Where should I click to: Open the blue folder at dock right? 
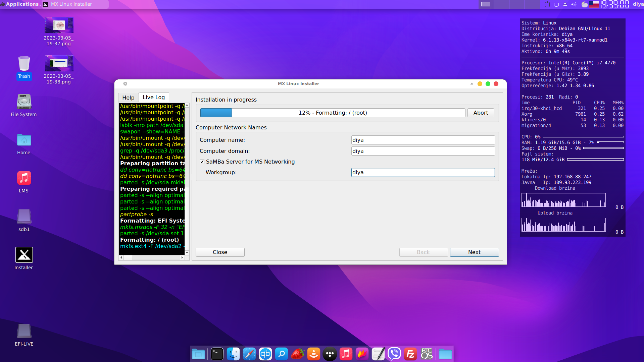[x=445, y=354]
